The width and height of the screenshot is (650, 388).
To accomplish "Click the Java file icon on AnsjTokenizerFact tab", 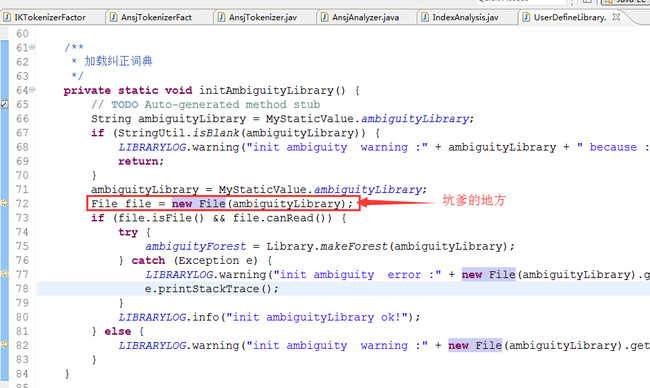I will (113, 17).
